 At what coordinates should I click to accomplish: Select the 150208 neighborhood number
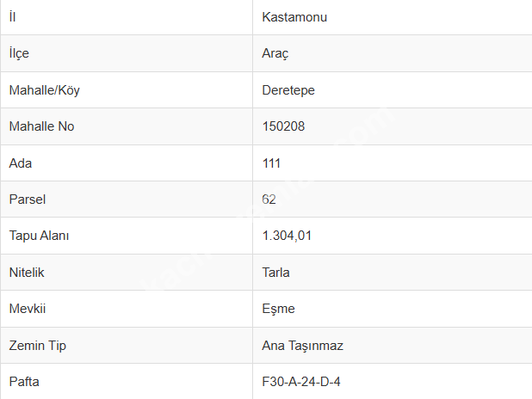(283, 126)
